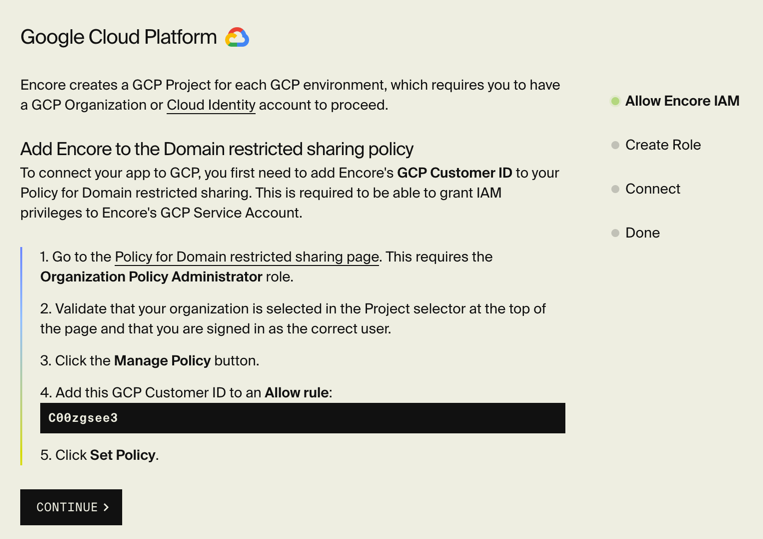Click the C00zgsee3 customer ID code block
Image resolution: width=763 pixels, height=539 pixels.
[x=302, y=418]
